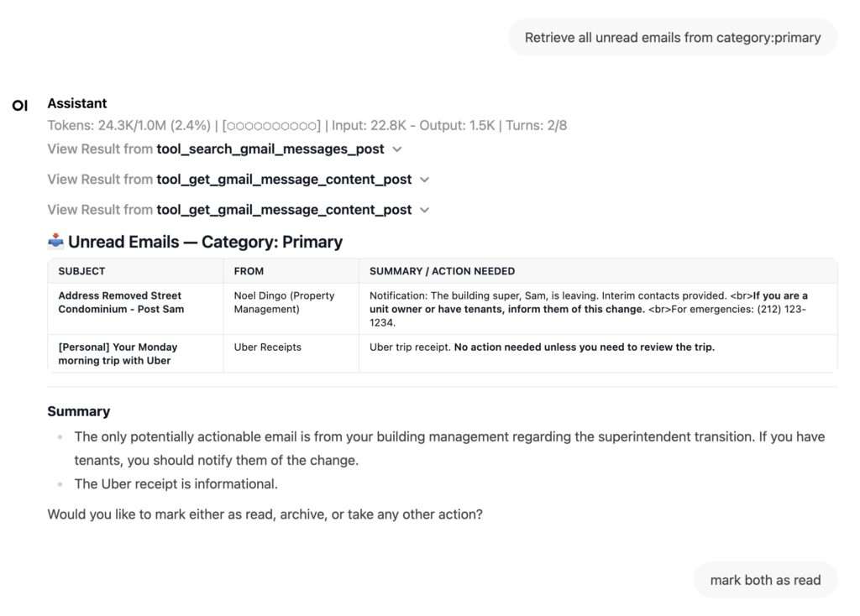Click the Unread Emails — Category: Primary heading

click(x=205, y=242)
